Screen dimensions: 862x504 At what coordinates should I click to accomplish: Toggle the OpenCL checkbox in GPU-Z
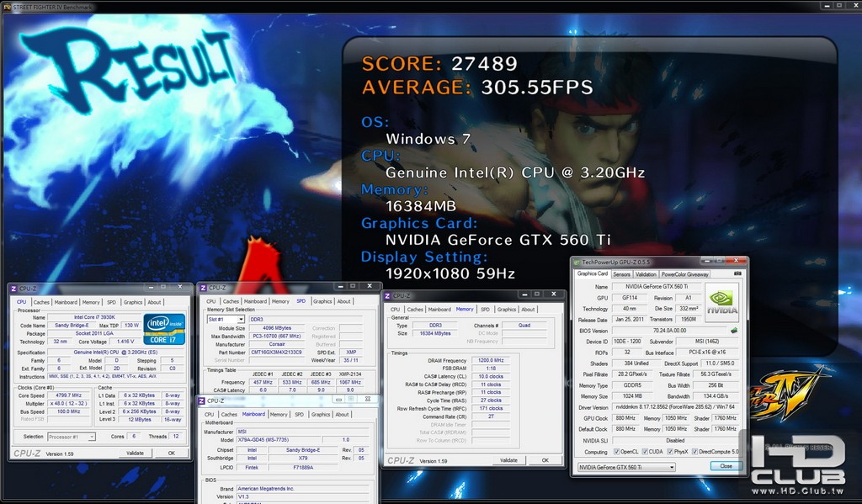tap(616, 452)
